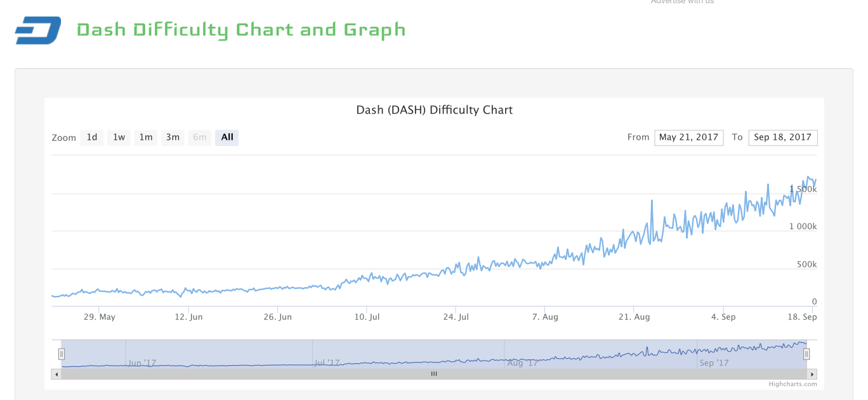This screenshot has width=868, height=400.
Task: Click the scrollbar center grip
Action: pyautogui.click(x=434, y=374)
